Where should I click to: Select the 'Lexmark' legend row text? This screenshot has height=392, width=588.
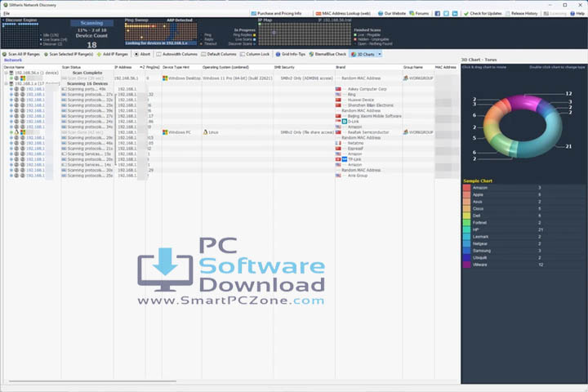(x=481, y=237)
